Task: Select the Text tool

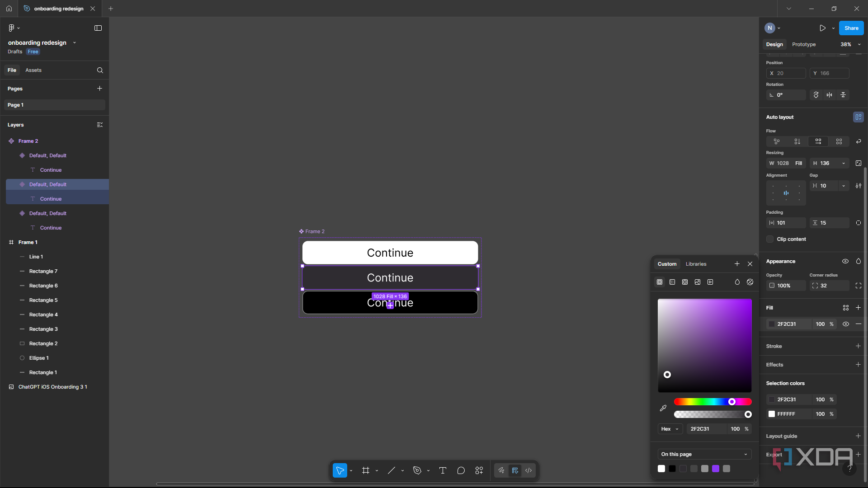Action: (443, 470)
